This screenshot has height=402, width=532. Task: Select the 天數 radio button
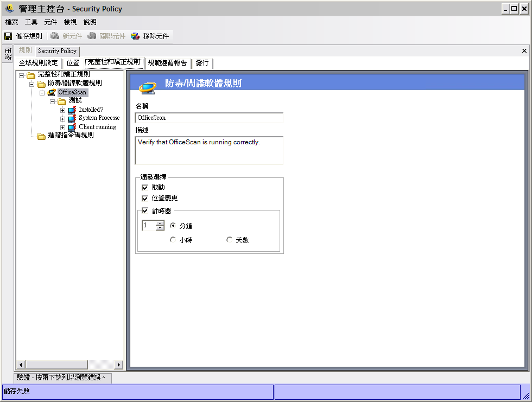(229, 240)
